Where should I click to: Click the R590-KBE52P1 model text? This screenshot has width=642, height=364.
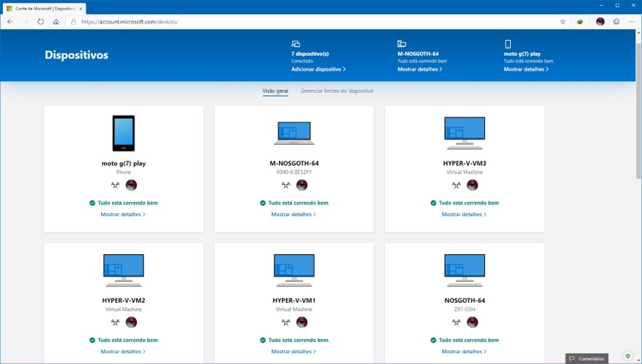pyautogui.click(x=294, y=172)
